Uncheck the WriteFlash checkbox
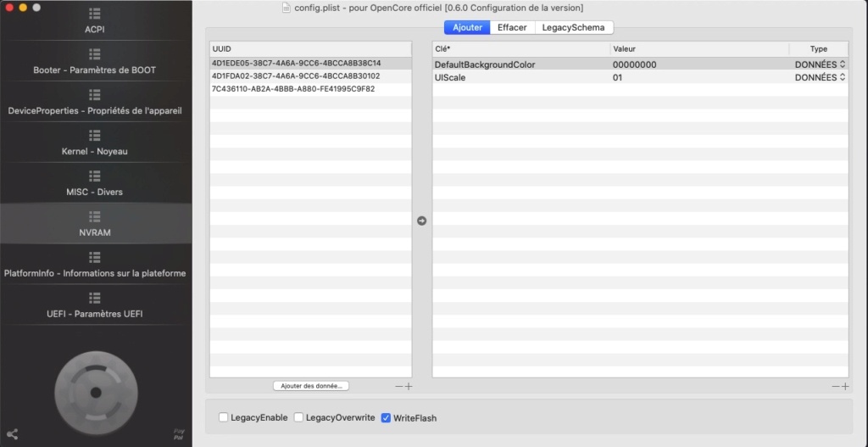Screen dimensions: 868x447 [387, 417]
